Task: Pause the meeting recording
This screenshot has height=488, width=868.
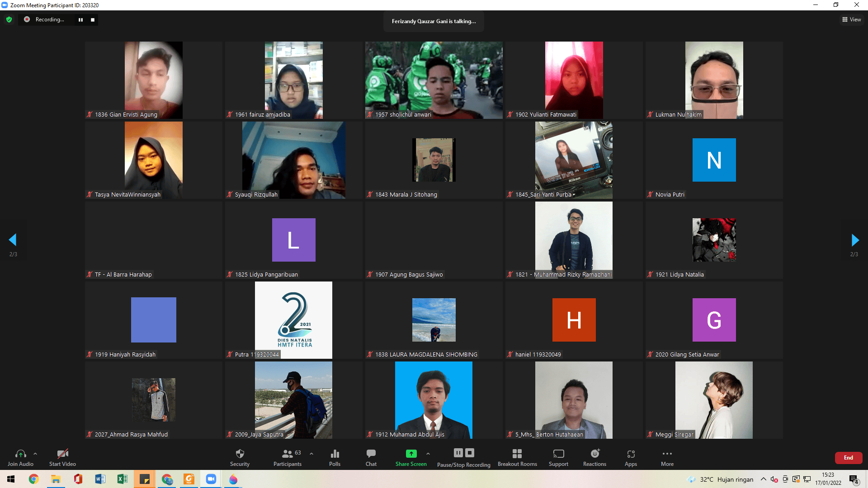Action: click(458, 452)
